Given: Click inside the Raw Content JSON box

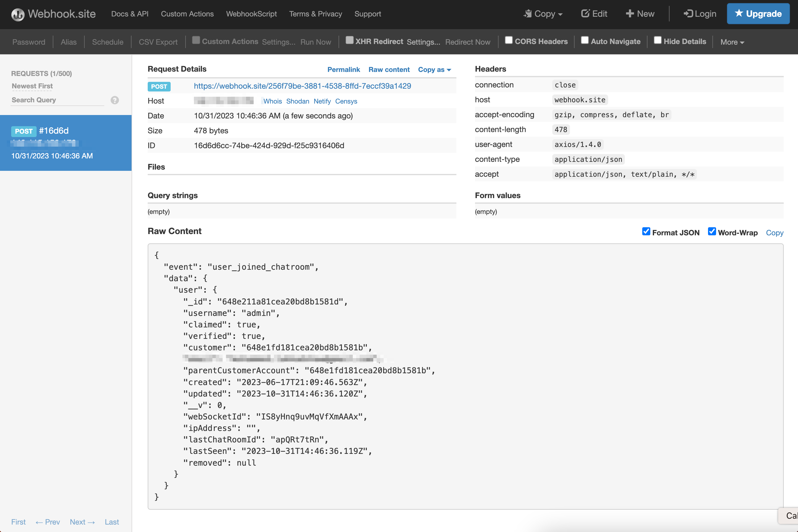Looking at the screenshot, I should [466, 376].
